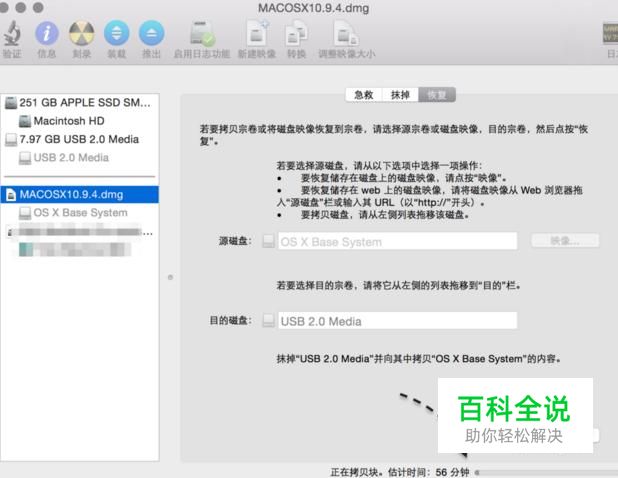Click the Verify microscope toolbar icon
618x478 pixels.
tap(12, 33)
